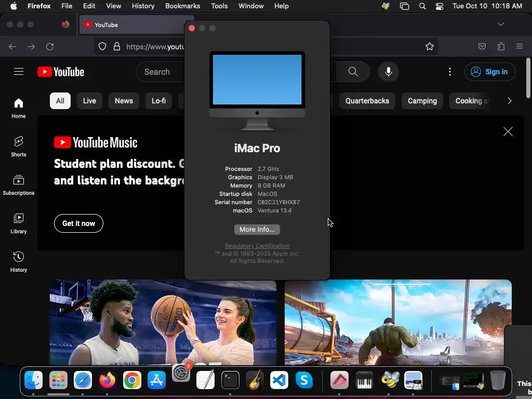Show site security lock info
The image size is (532, 399).
[x=117, y=46]
